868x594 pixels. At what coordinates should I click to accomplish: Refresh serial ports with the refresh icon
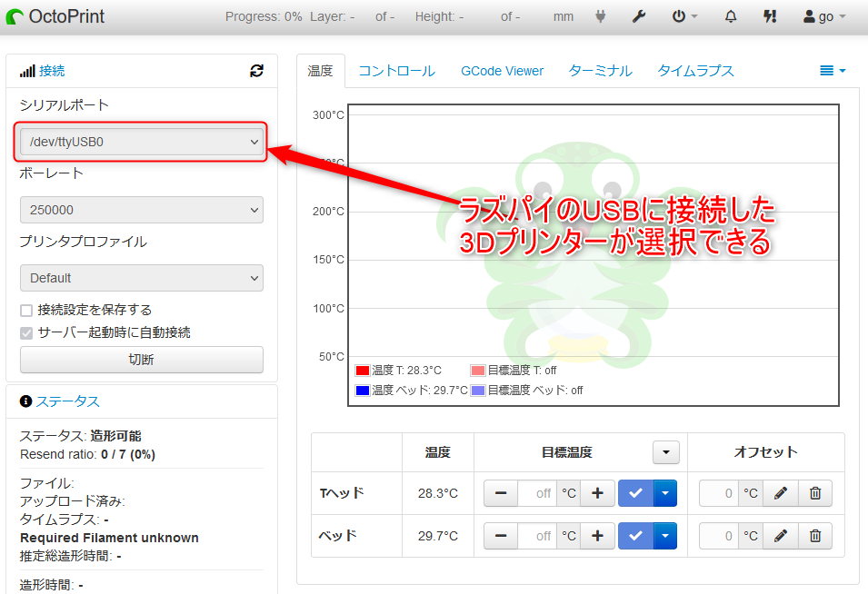[256, 71]
